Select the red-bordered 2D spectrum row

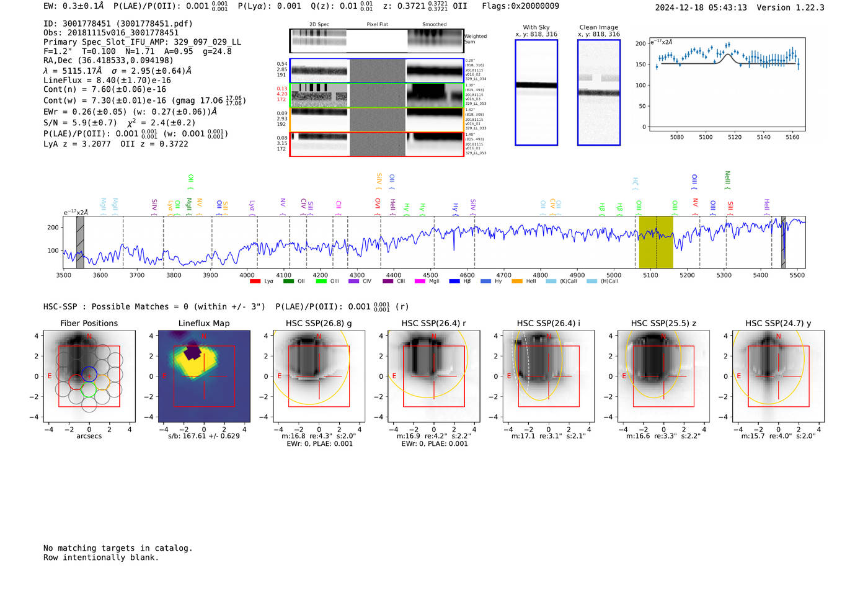pos(377,144)
